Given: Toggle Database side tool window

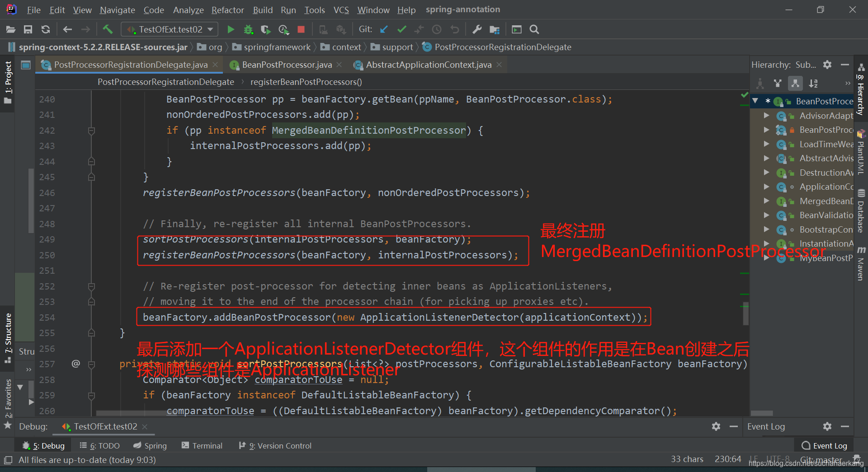Looking at the screenshot, I should 861,211.
